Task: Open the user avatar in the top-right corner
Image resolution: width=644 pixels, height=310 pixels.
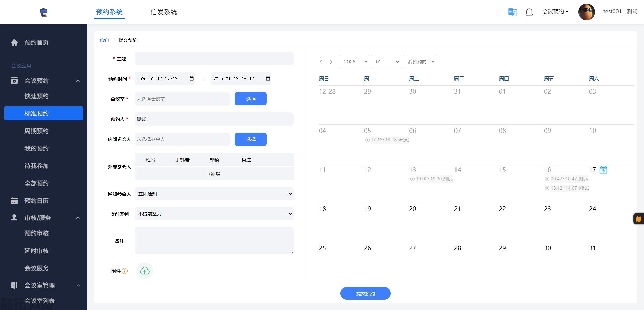Action: click(x=586, y=12)
